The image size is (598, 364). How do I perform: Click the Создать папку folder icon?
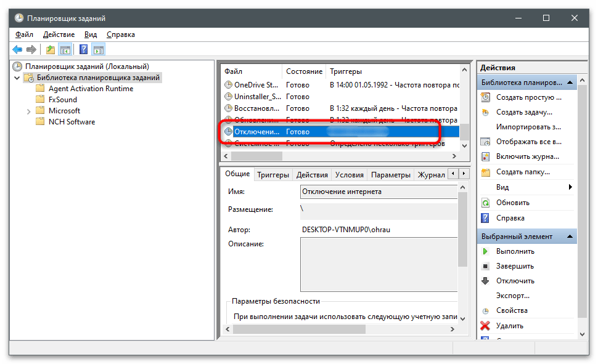(x=486, y=172)
